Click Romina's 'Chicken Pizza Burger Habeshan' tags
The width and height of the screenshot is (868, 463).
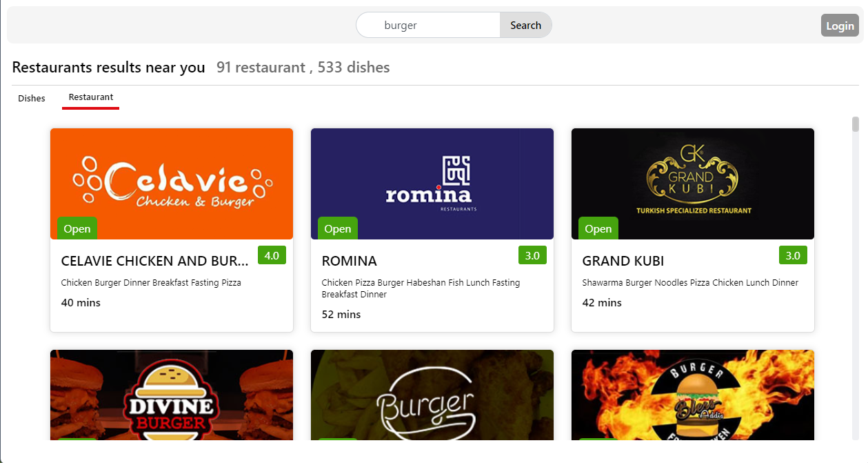click(421, 288)
